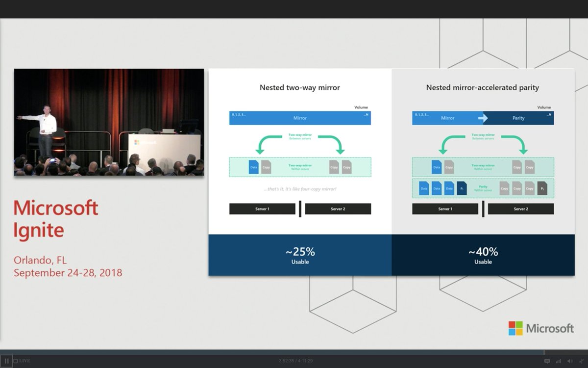This screenshot has width=588, height=368.
Task: Jump to LIVE position
Action: [22, 361]
